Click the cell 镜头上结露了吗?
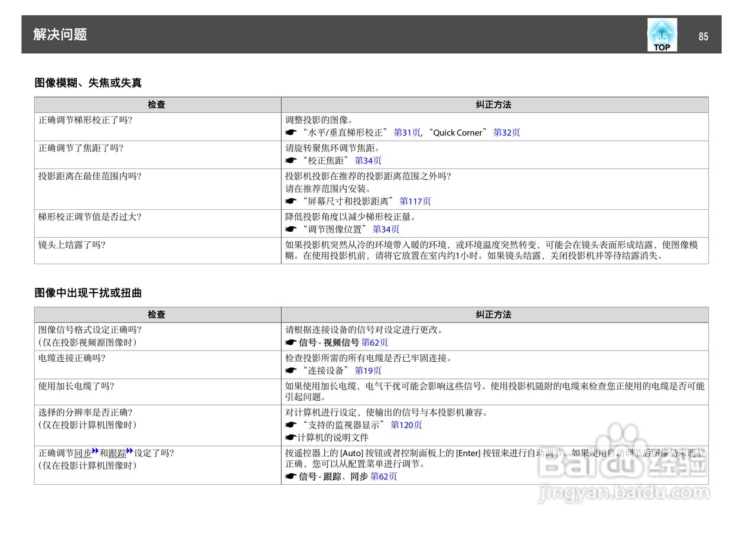Screen dimensions: 756x535 [157, 251]
